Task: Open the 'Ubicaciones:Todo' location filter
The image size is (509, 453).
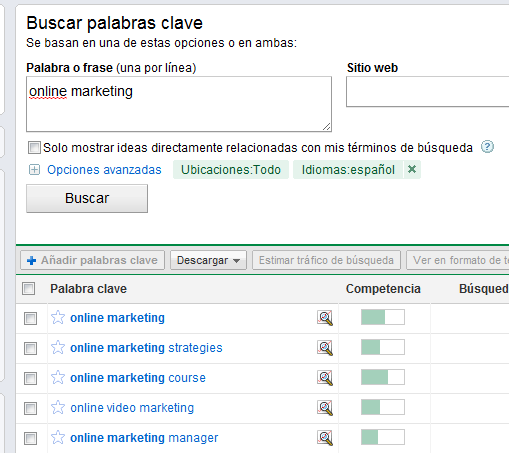Action: click(x=231, y=170)
